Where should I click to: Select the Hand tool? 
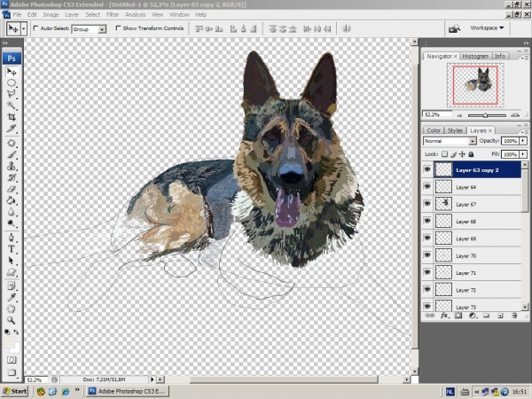[12, 309]
